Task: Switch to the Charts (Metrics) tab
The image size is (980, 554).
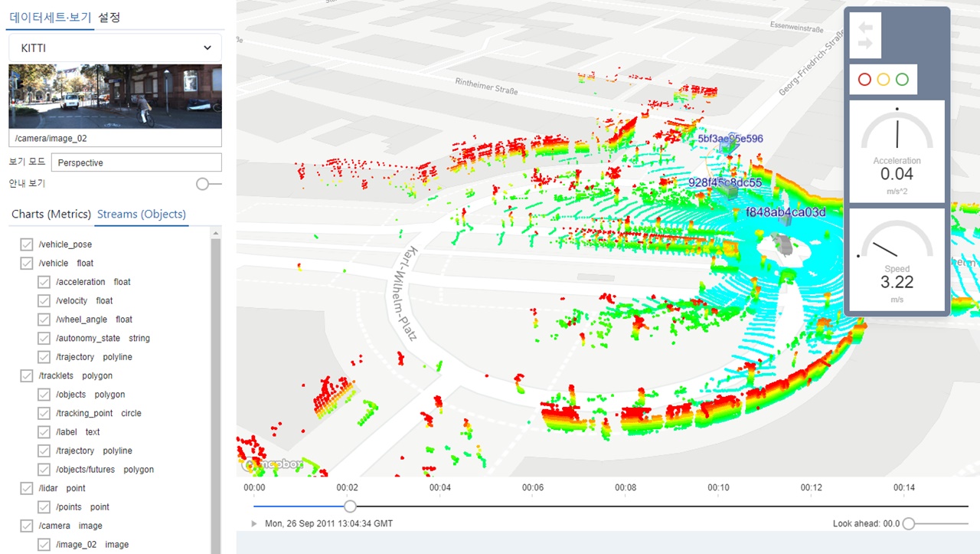Action: [x=51, y=214]
